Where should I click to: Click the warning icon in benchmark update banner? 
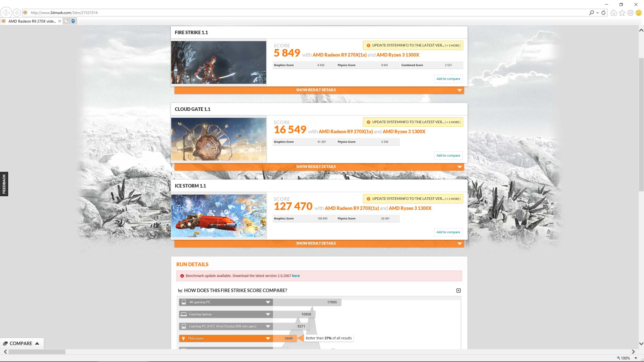(x=182, y=276)
